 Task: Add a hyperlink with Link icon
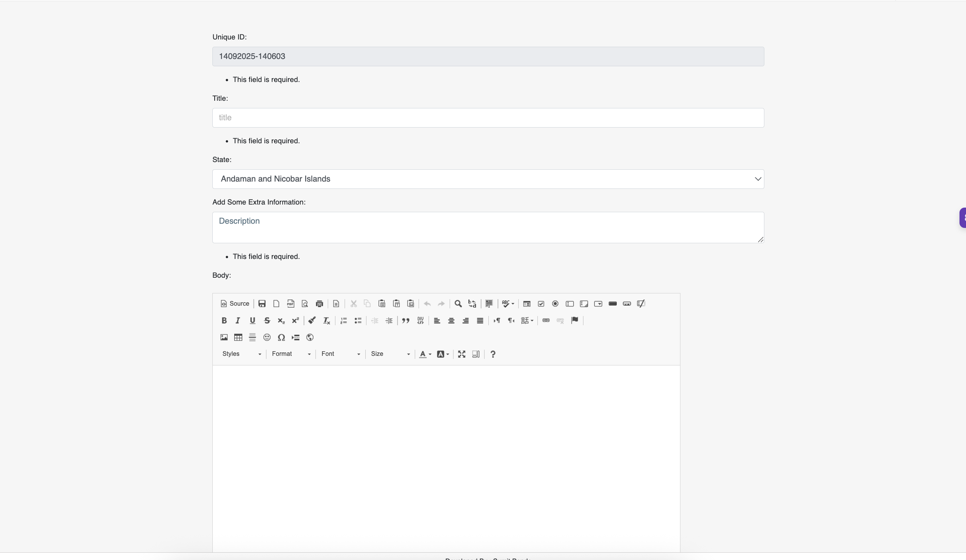[546, 321]
